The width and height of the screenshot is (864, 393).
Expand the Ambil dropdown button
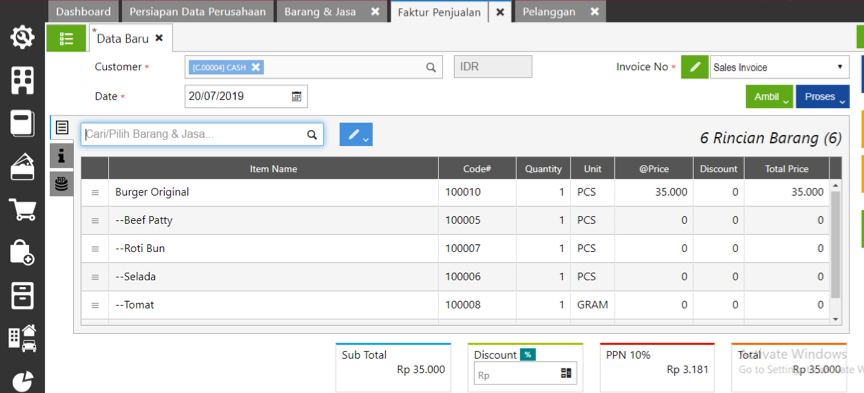tap(770, 96)
